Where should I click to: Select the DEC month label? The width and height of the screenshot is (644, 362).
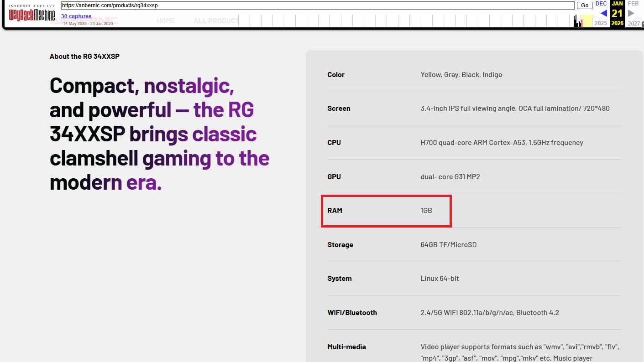(x=601, y=4)
